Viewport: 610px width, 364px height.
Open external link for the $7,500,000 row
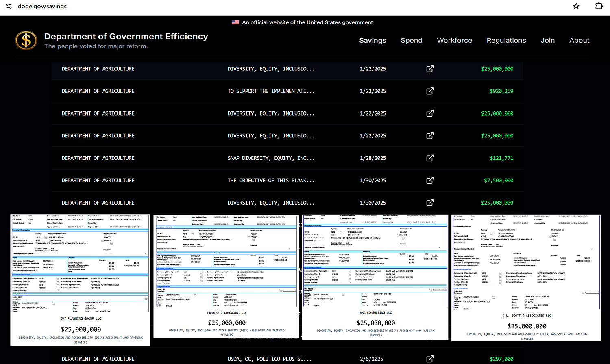pyautogui.click(x=429, y=181)
